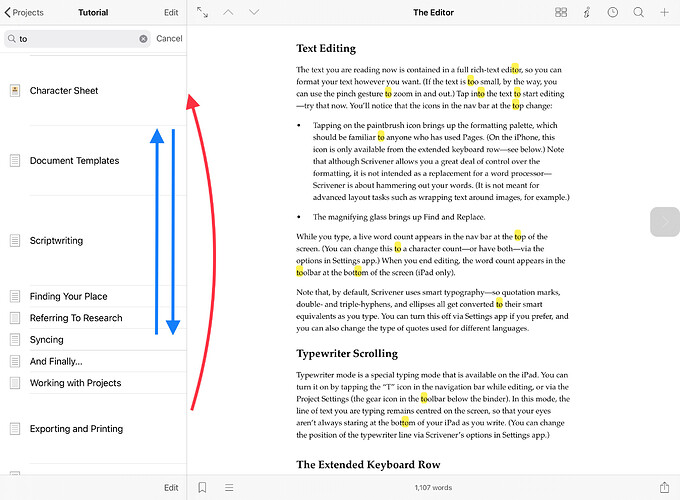This screenshot has height=500, width=680.
Task: Open recent documents clock icon
Action: point(612,12)
